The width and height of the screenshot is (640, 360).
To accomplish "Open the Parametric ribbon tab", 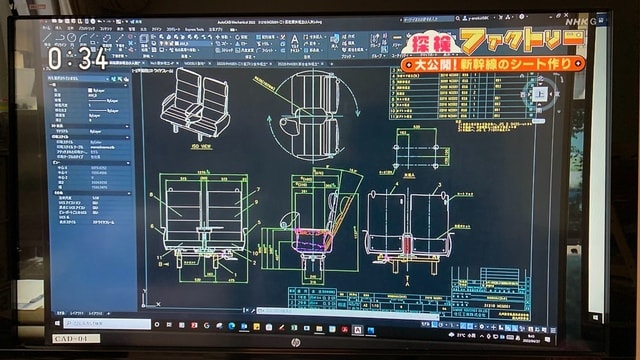I will coord(86,28).
